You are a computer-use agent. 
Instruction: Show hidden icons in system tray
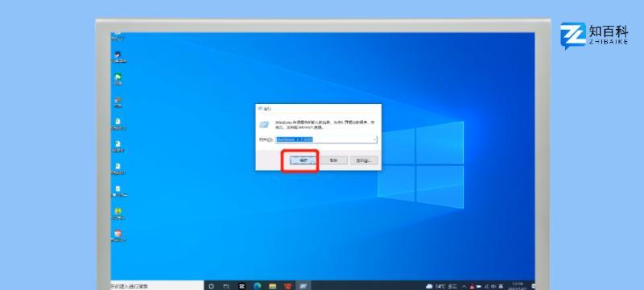click(464, 286)
